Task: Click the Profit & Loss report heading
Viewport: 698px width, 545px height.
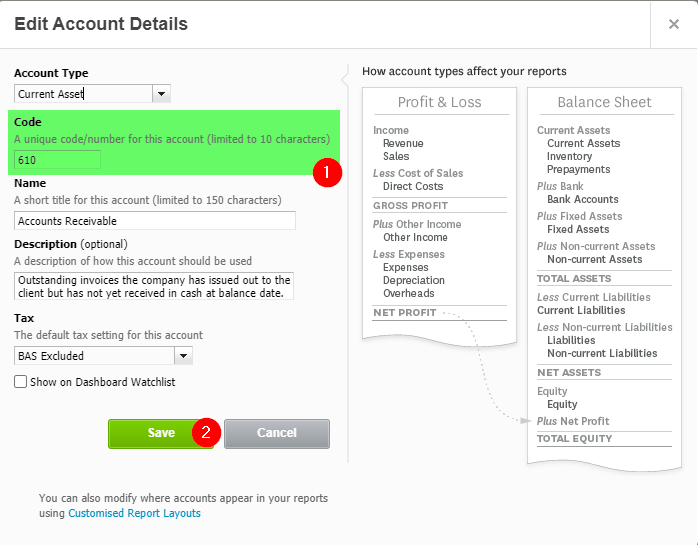Action: click(x=439, y=102)
